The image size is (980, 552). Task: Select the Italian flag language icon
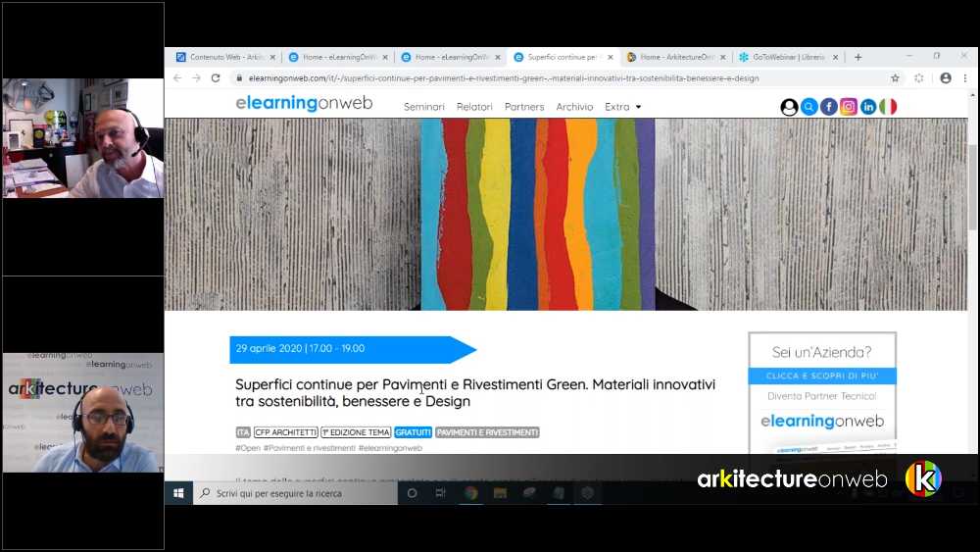888,107
